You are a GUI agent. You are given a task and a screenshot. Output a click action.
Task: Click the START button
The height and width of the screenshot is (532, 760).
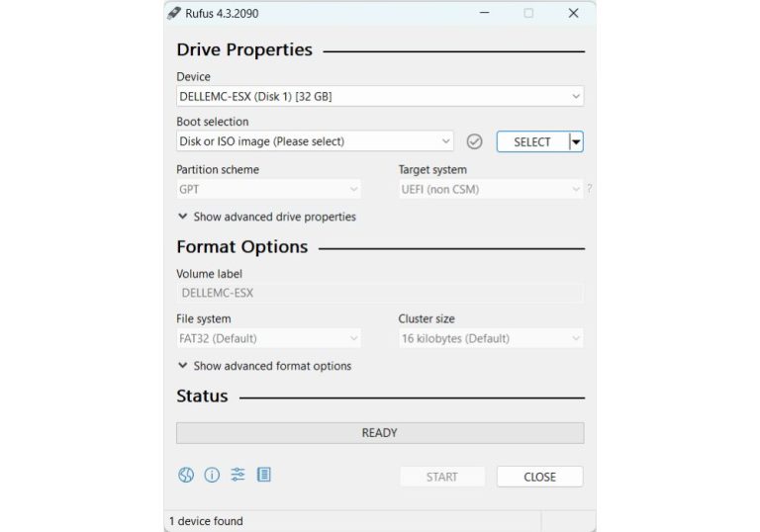(442, 477)
